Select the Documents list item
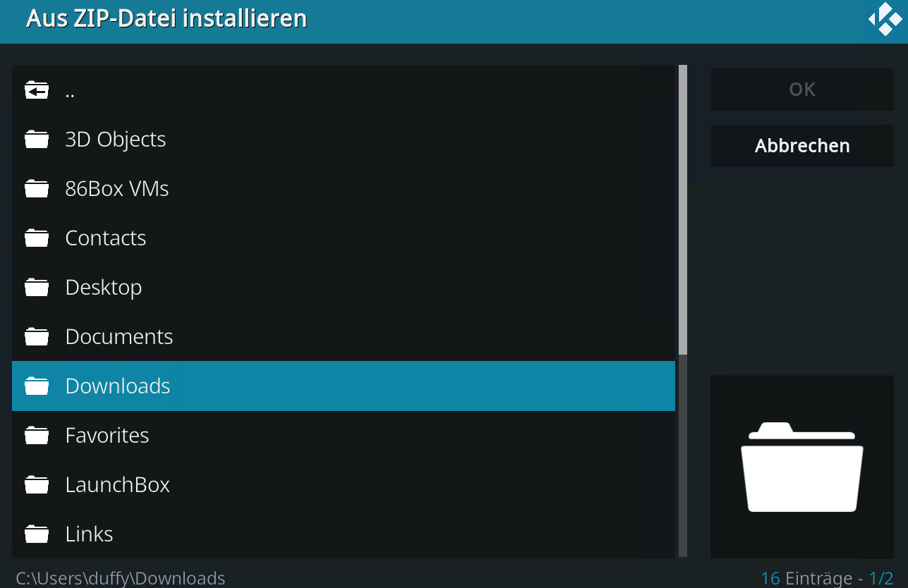 344,336
